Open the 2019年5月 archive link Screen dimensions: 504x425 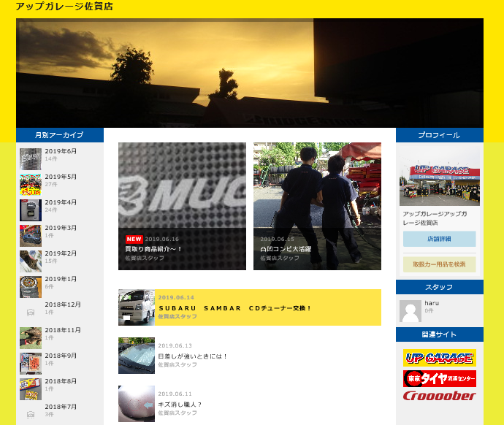coord(61,177)
